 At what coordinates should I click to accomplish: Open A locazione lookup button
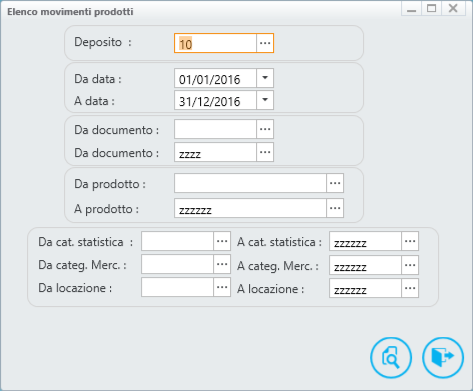pos(410,288)
